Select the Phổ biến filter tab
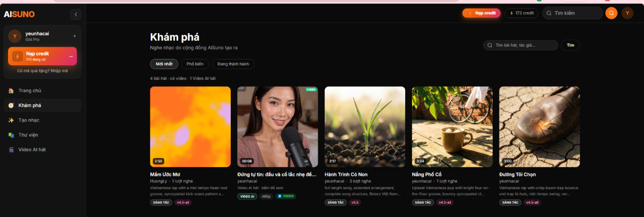This screenshot has width=644, height=217. click(195, 64)
